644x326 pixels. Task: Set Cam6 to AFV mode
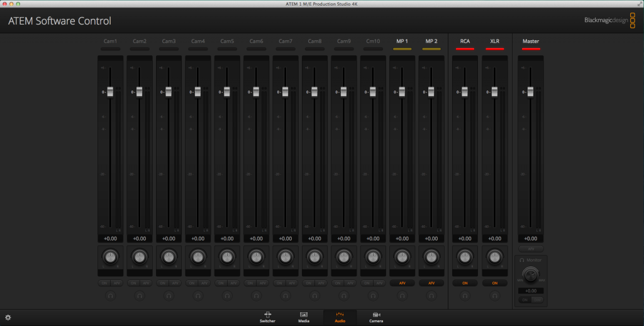(262, 283)
